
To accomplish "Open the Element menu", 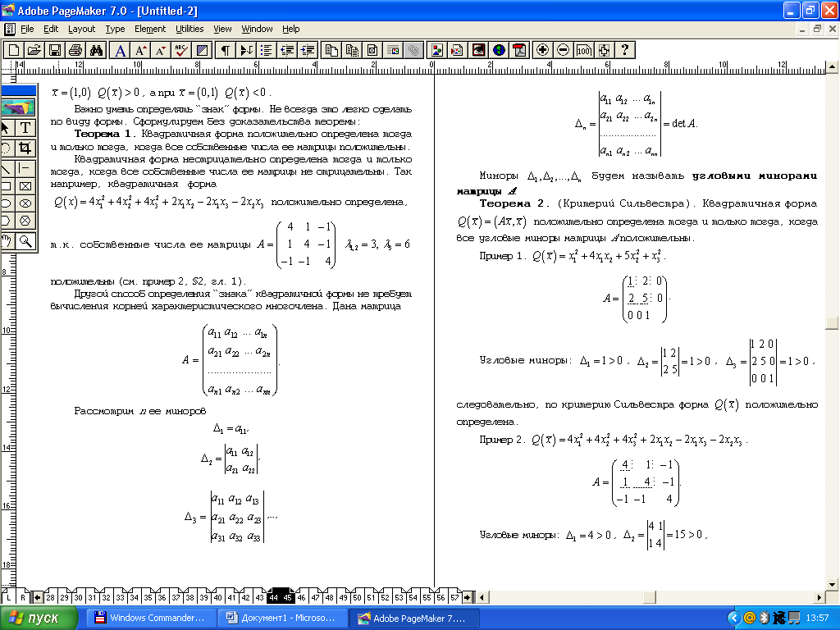I will (150, 29).
